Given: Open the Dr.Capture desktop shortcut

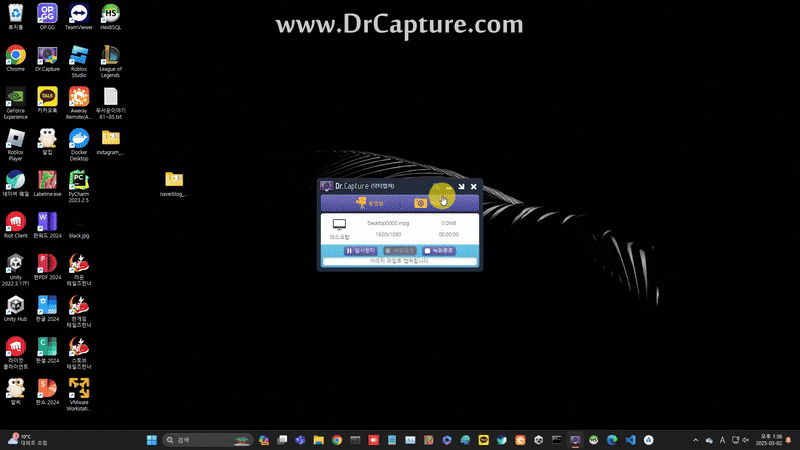Looking at the screenshot, I should pos(47,58).
